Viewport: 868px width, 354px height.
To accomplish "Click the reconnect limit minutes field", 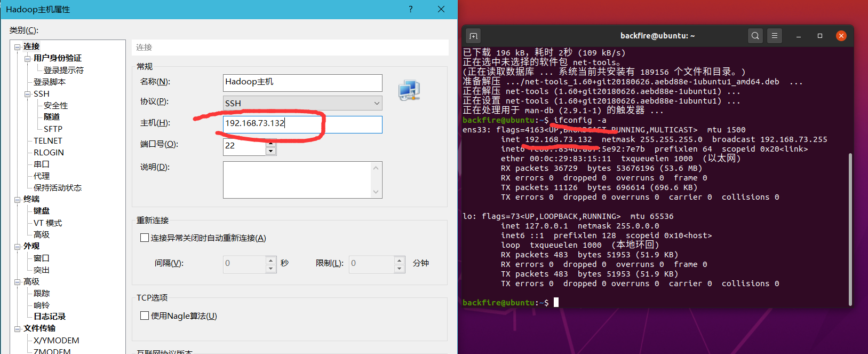I will click(372, 264).
